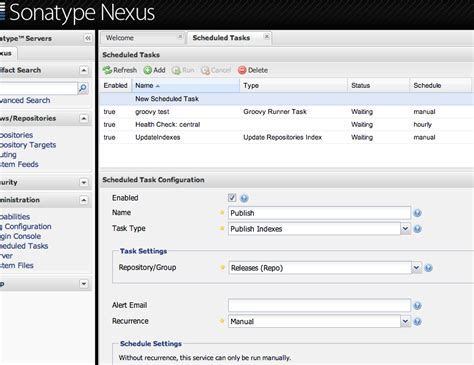This screenshot has height=365, width=474.
Task: Open the Repository/Group dropdown
Action: 416,268
